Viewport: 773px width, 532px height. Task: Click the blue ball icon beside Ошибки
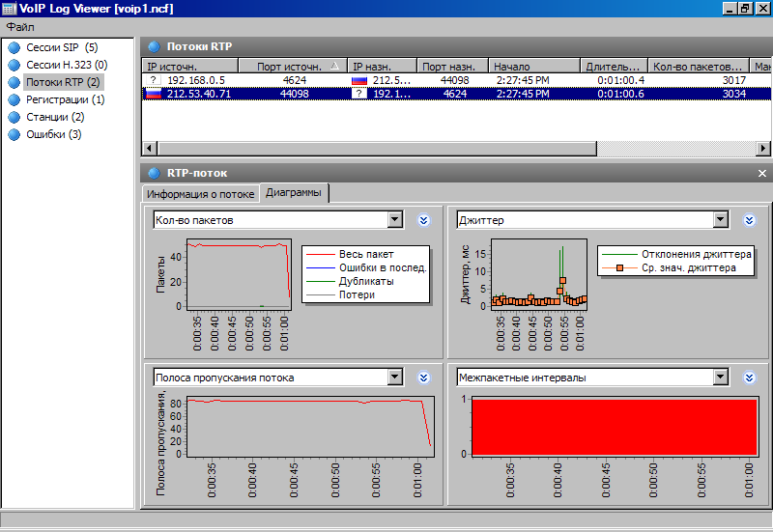pyautogui.click(x=14, y=134)
